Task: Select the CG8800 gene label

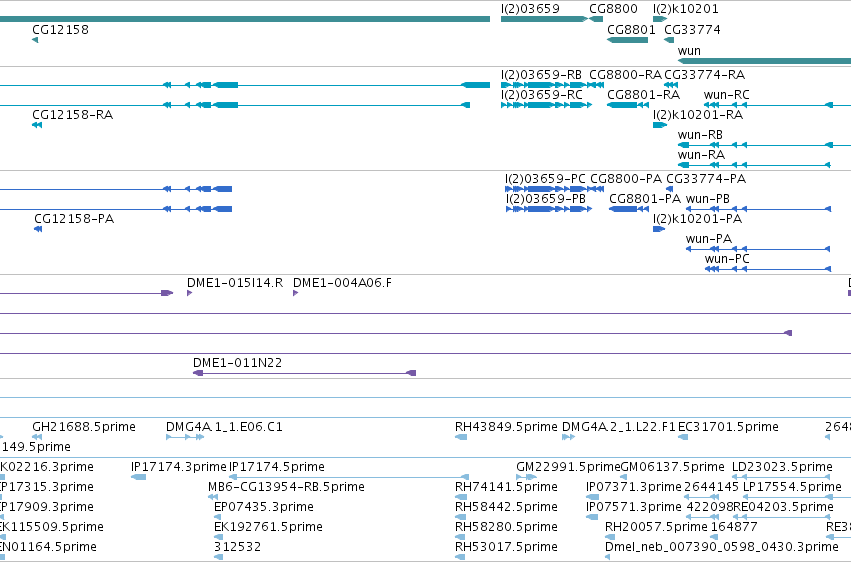Action: (613, 9)
